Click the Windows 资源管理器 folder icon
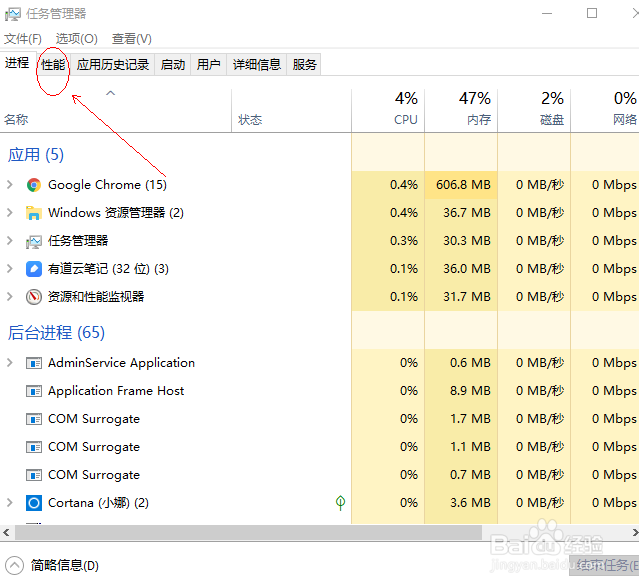 point(34,213)
